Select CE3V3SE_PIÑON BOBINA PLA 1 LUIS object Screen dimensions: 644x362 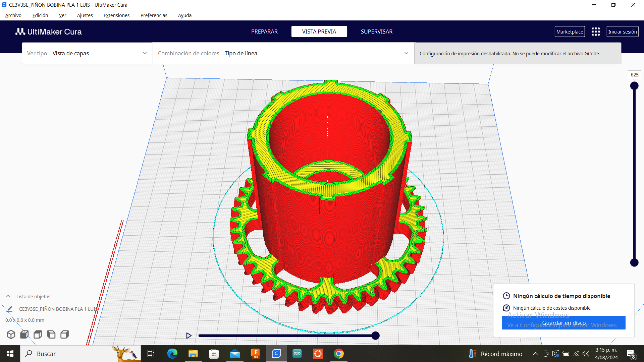59,309
